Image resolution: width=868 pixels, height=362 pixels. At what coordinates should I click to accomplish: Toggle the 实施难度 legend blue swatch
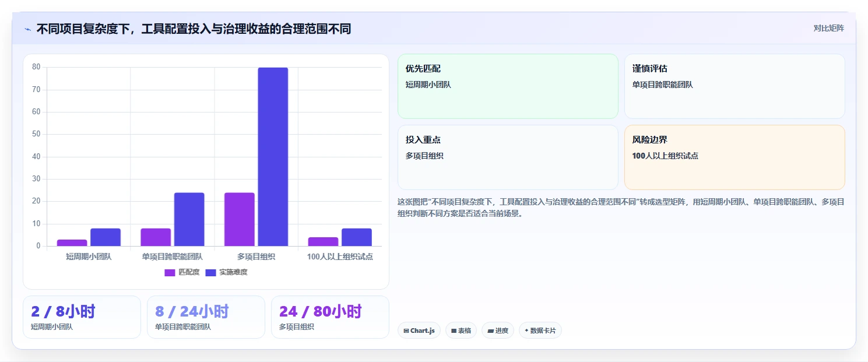[210, 272]
